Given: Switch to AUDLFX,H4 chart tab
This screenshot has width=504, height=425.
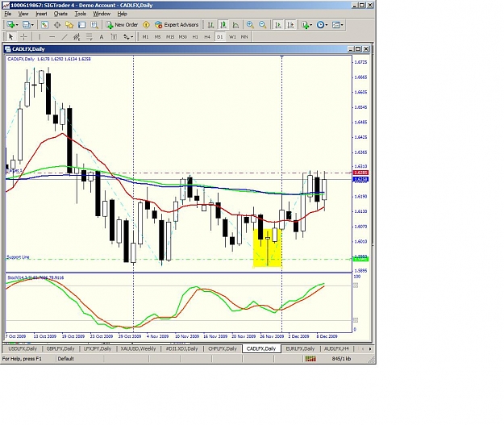Looking at the screenshot, I should 336,349.
